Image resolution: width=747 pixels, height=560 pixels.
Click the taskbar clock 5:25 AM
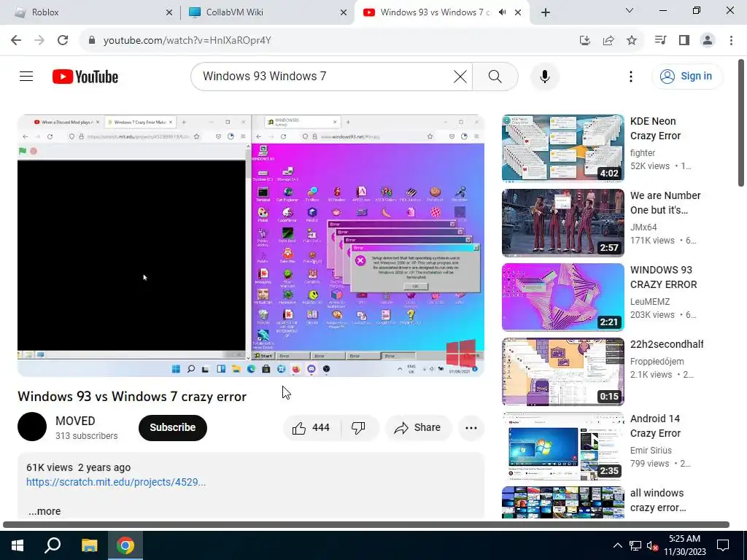tap(684, 545)
